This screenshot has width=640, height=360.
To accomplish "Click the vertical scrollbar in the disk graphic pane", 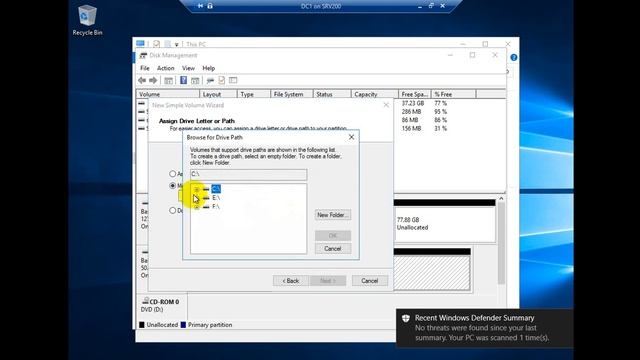I will (501, 243).
